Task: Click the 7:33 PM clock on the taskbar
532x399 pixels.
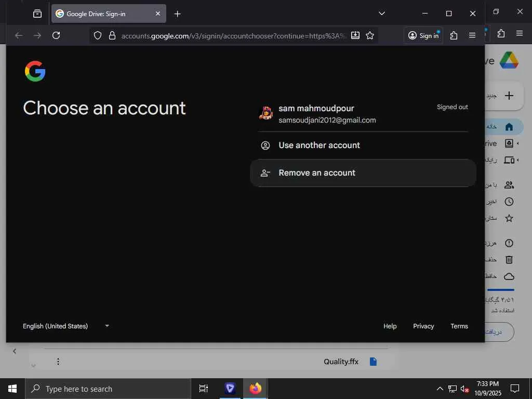Action: pos(487,384)
